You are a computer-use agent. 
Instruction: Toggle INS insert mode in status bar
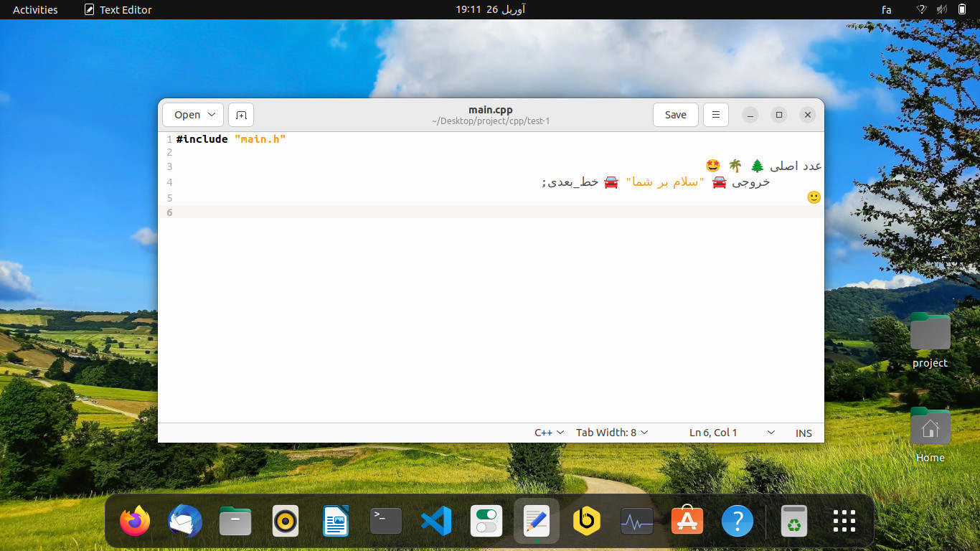[804, 433]
